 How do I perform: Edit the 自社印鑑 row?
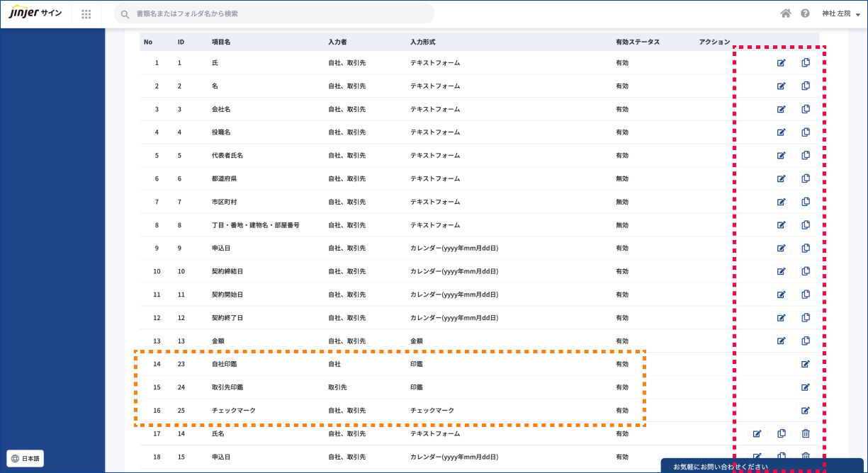point(805,364)
